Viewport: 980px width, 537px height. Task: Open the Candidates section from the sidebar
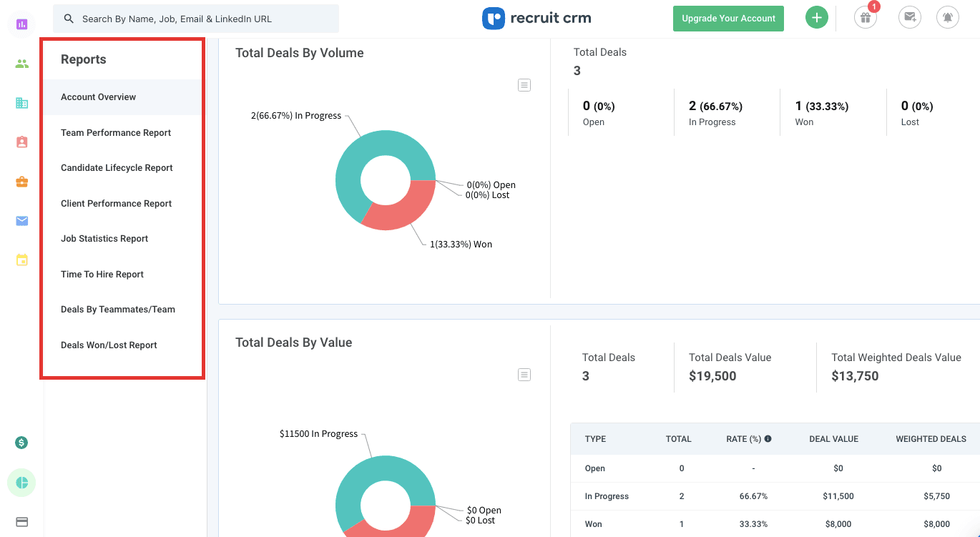point(21,64)
